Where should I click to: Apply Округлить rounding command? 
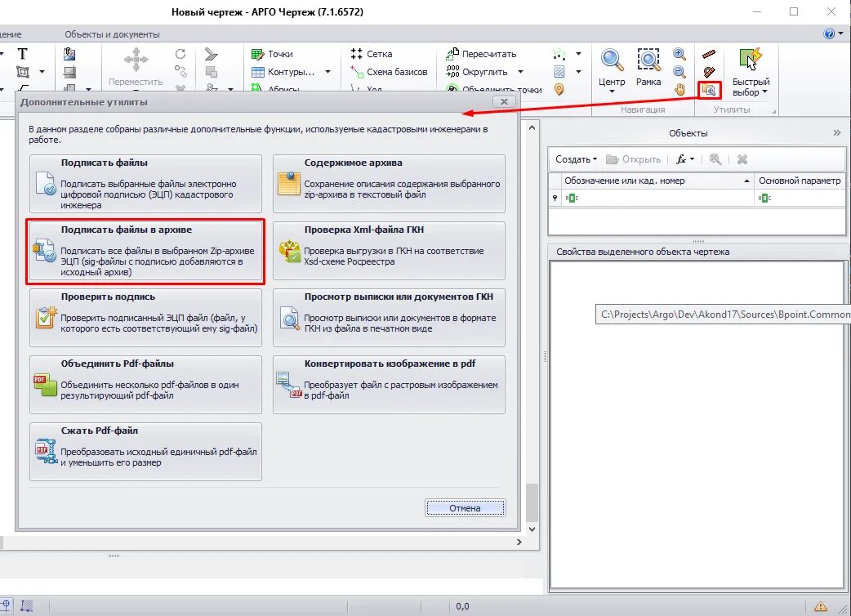pos(476,72)
